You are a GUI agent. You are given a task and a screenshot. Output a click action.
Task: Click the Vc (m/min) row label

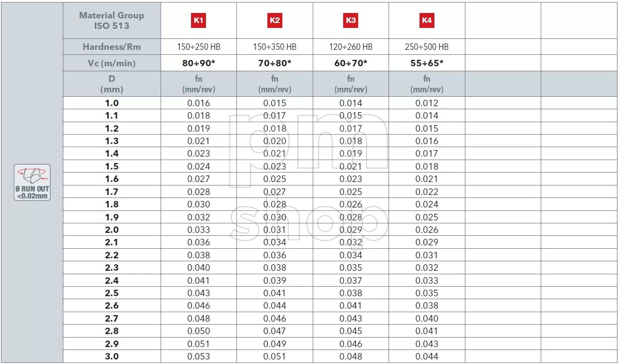pyautogui.click(x=112, y=63)
